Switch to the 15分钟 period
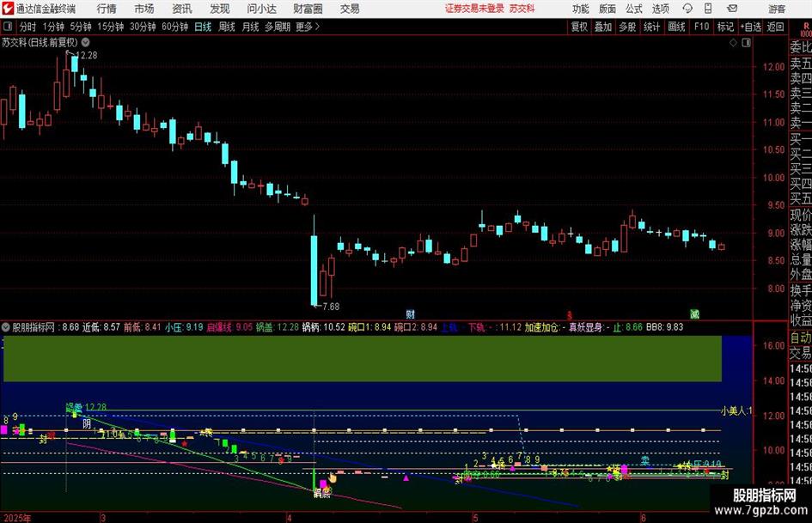This screenshot has height=523, width=812. coord(110,27)
